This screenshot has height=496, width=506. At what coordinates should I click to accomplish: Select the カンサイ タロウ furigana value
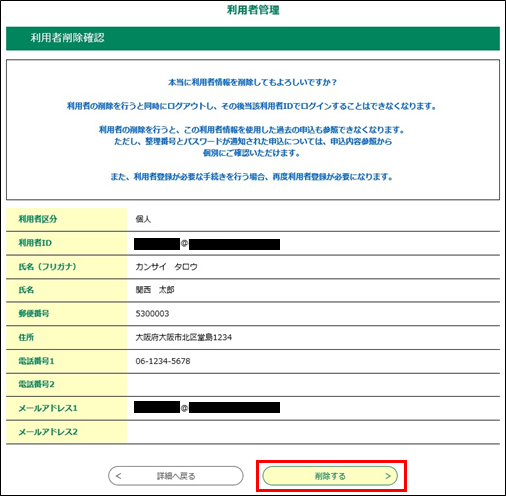click(166, 267)
